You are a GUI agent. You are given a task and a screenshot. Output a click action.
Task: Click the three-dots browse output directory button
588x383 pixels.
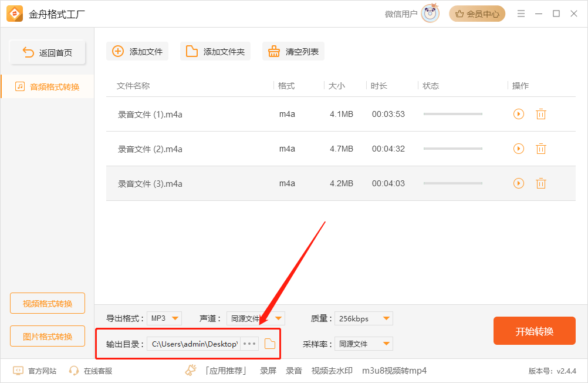(249, 344)
